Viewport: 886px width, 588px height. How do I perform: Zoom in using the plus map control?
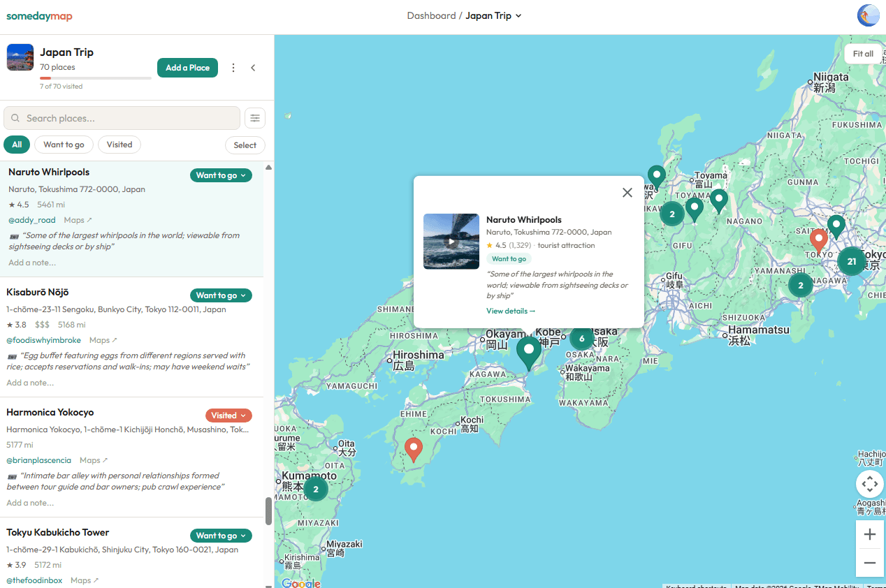[869, 534]
